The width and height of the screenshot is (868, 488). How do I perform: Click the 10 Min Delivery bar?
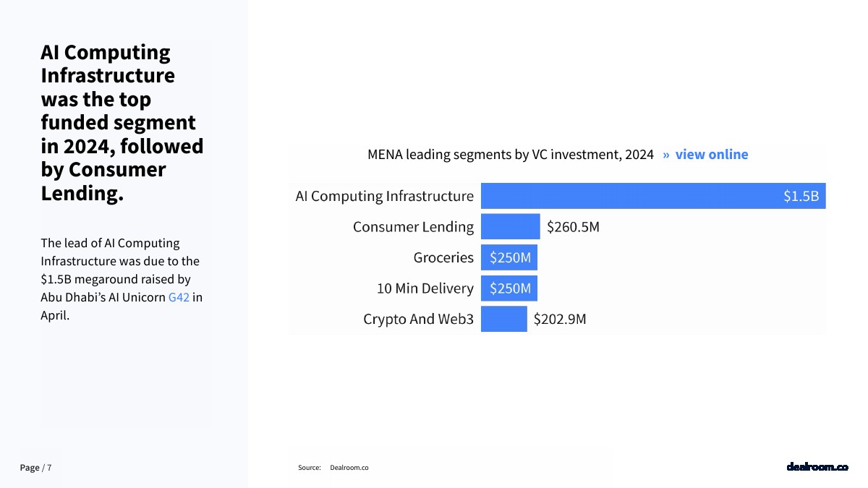(509, 288)
